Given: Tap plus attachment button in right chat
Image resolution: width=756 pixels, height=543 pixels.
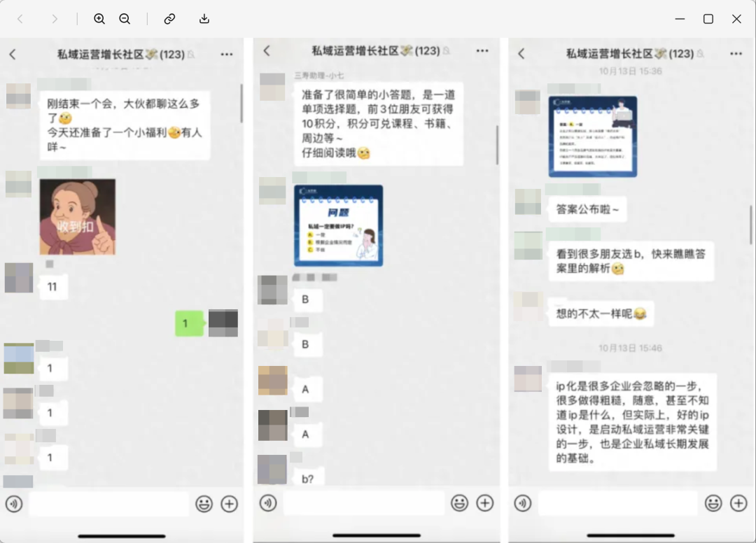Looking at the screenshot, I should pos(738,504).
